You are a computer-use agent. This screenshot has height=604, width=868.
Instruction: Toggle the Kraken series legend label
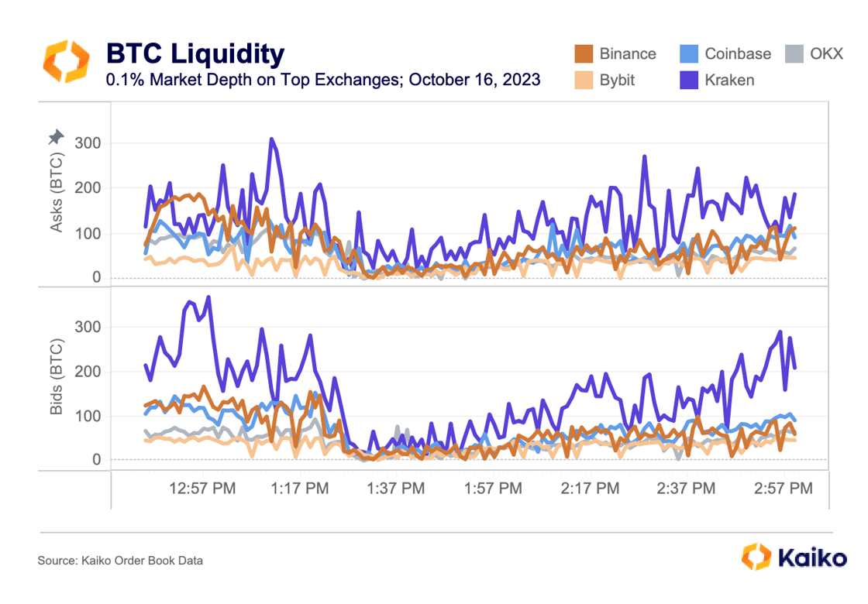[x=729, y=80]
